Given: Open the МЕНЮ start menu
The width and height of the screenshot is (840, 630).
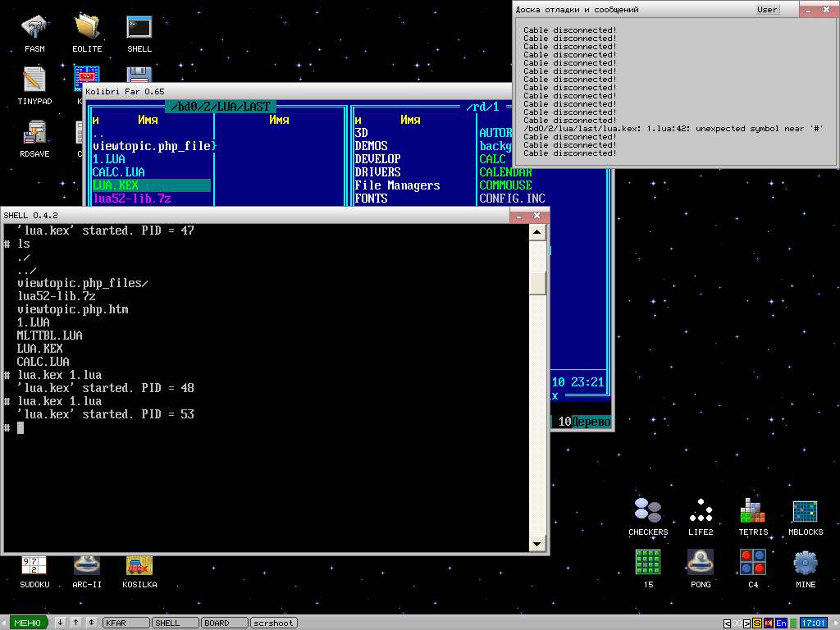Looking at the screenshot, I should point(28,623).
